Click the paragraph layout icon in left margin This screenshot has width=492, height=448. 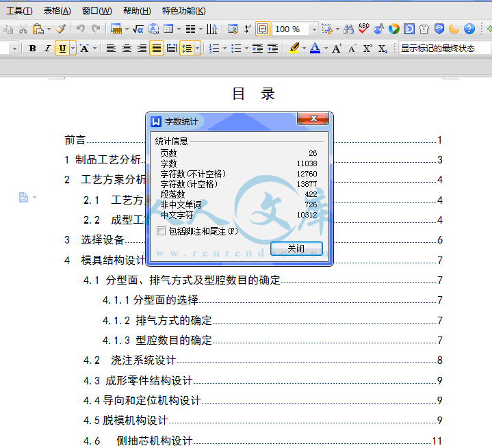pyautogui.click(x=23, y=198)
